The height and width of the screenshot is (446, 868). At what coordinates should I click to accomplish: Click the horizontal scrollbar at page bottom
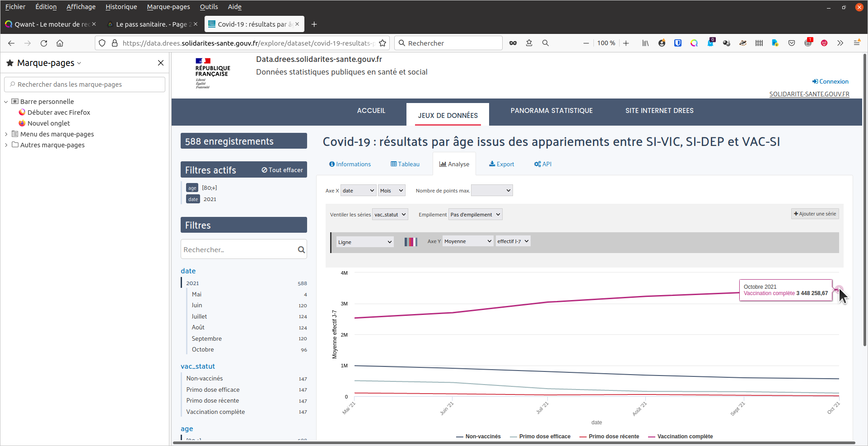click(514, 443)
